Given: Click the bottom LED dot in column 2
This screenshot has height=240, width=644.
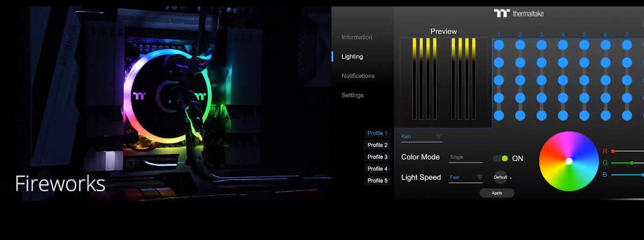Looking at the screenshot, I should coord(520,115).
